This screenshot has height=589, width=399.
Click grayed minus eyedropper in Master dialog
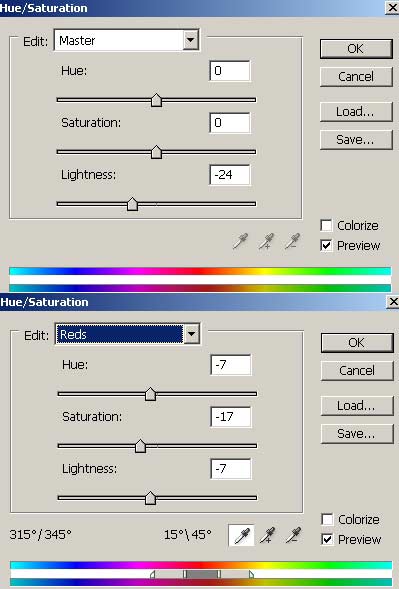[292, 241]
